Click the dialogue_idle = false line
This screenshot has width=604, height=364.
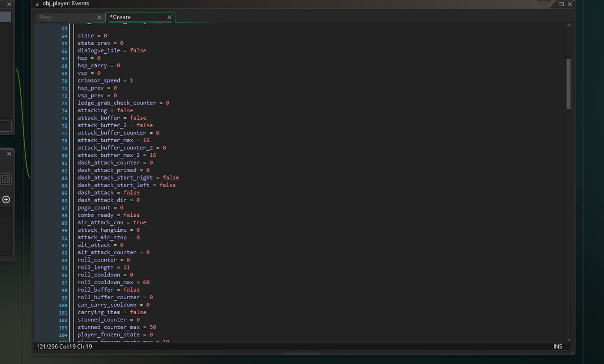pyautogui.click(x=112, y=51)
